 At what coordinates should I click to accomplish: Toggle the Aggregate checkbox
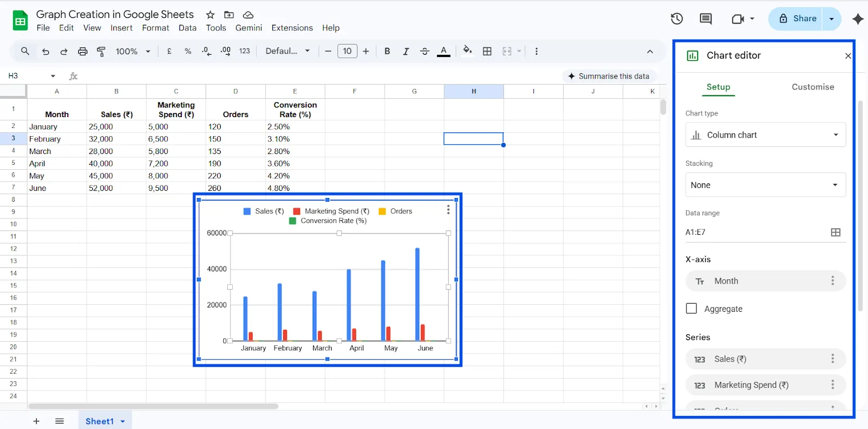[691, 309]
